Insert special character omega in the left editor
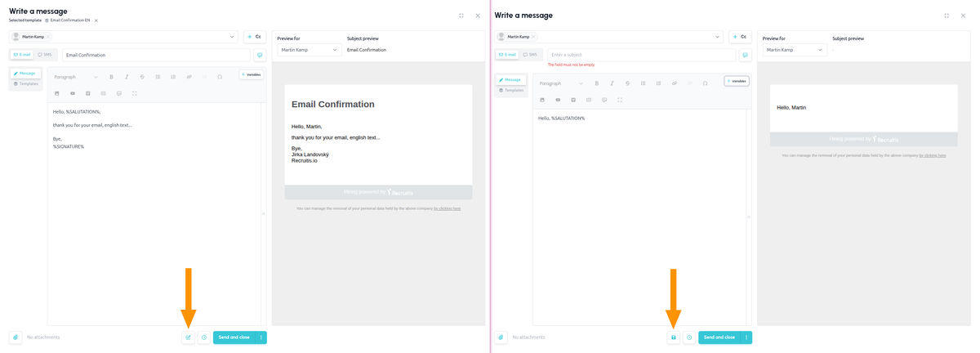 click(220, 77)
